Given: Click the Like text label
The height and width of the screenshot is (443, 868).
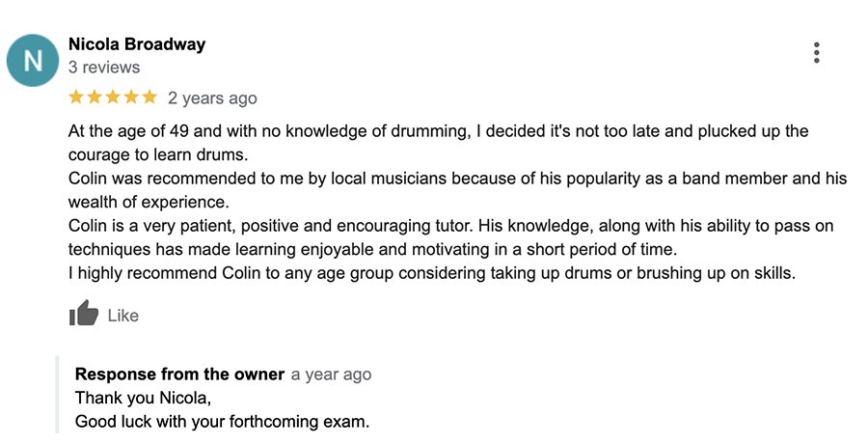Looking at the screenshot, I should pyautogui.click(x=122, y=316).
